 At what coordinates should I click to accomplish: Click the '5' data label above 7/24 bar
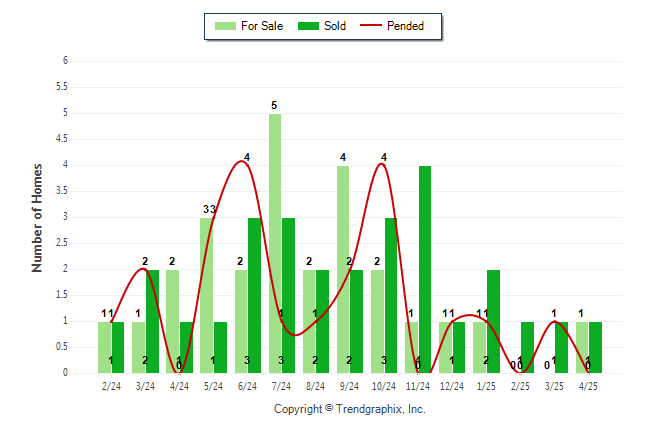point(274,106)
